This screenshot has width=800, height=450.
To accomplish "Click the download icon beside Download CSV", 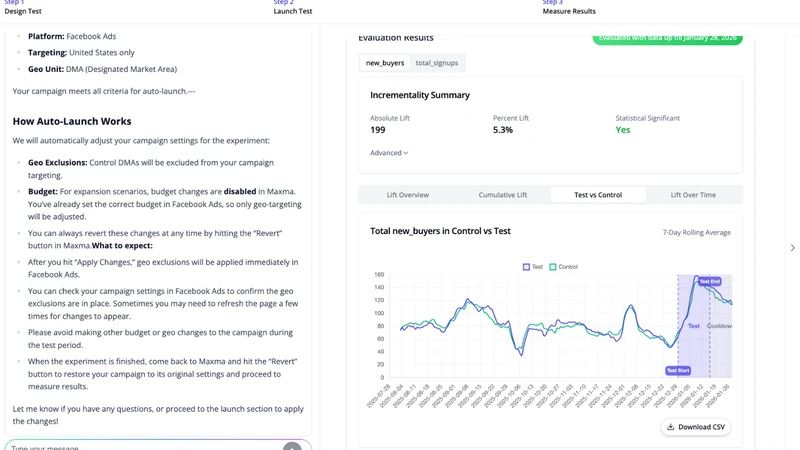I will [670, 427].
